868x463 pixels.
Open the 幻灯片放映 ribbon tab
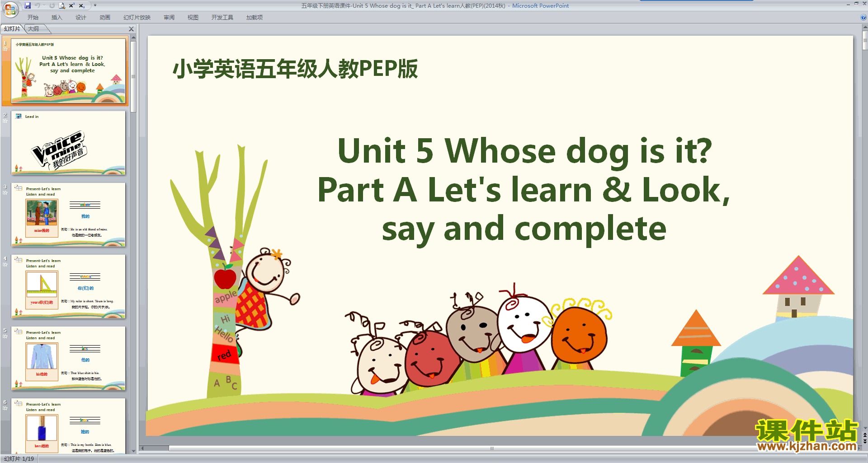click(x=137, y=18)
